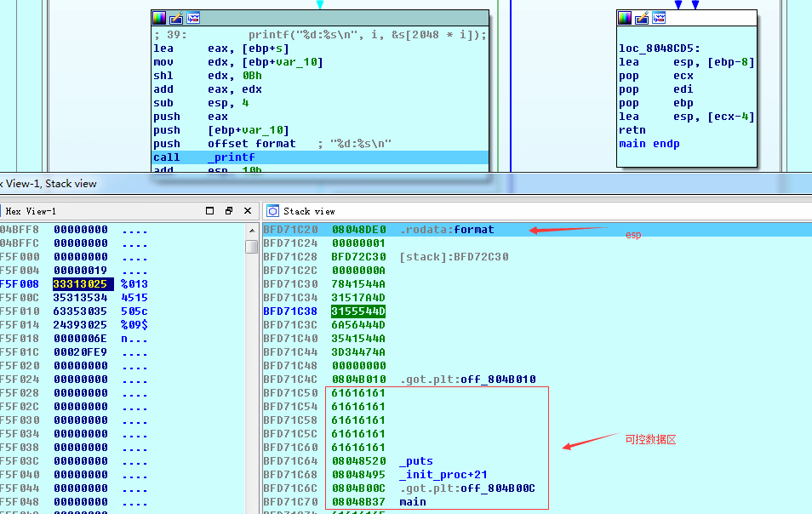The width and height of the screenshot is (812, 514).
Task: Select stack row BFD71C20 with .rodata:format
Action: [x=537, y=230]
